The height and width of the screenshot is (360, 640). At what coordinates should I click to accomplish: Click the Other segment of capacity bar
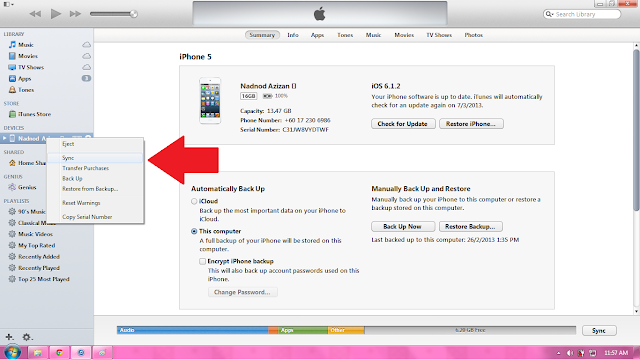coord(346,330)
